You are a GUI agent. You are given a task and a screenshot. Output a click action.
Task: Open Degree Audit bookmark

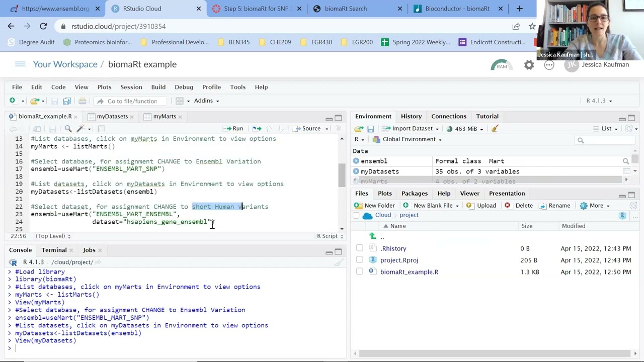pos(31,42)
